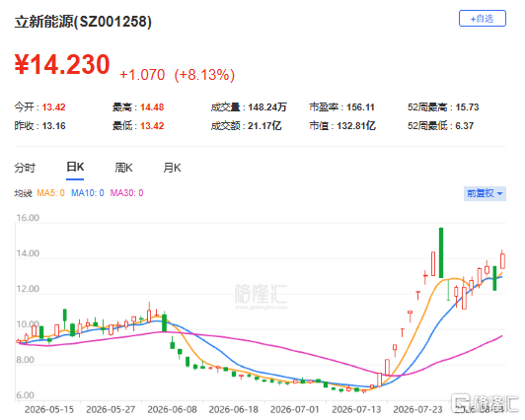Click the 市盈率 value 156.11
Screen dimensions: 525x420
[x=360, y=107]
